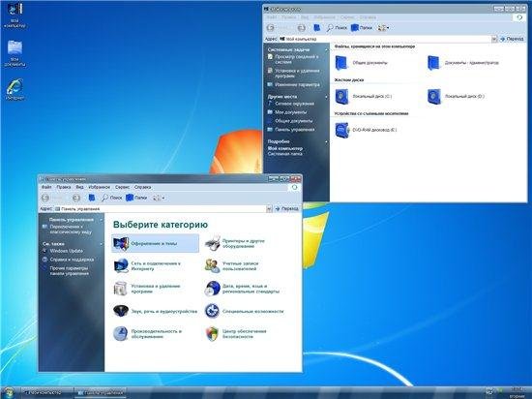Click the Back arrow in Control Panel toolbar
Image resolution: width=532 pixels, height=399 pixels.
(x=45, y=198)
